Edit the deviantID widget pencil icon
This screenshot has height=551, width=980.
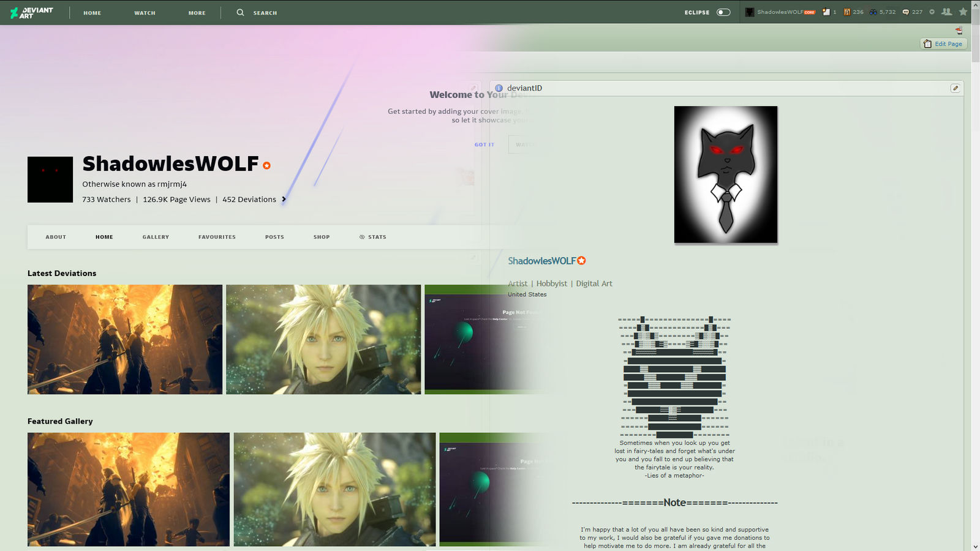955,88
